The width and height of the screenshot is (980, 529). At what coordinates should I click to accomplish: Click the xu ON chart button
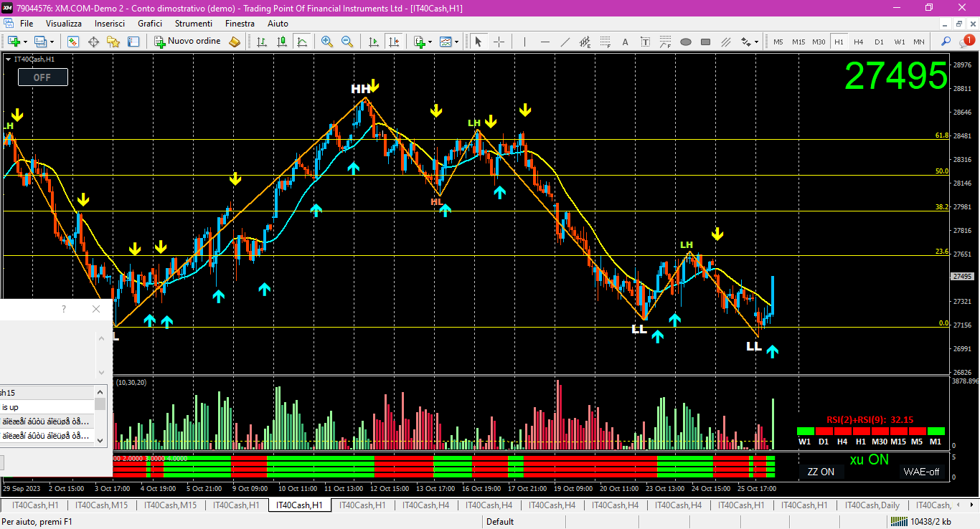coord(869,460)
